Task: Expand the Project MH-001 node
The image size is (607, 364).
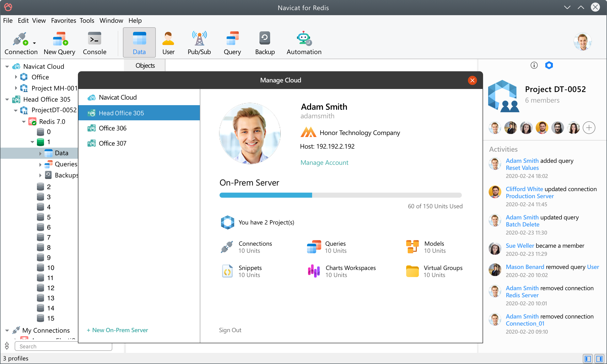Action: 16,88
